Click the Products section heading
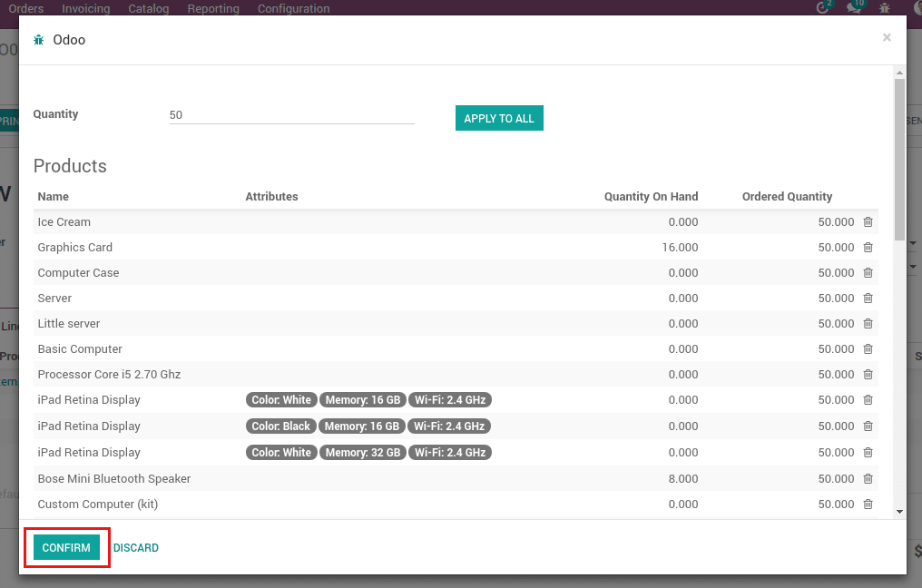922x588 pixels. tap(70, 166)
